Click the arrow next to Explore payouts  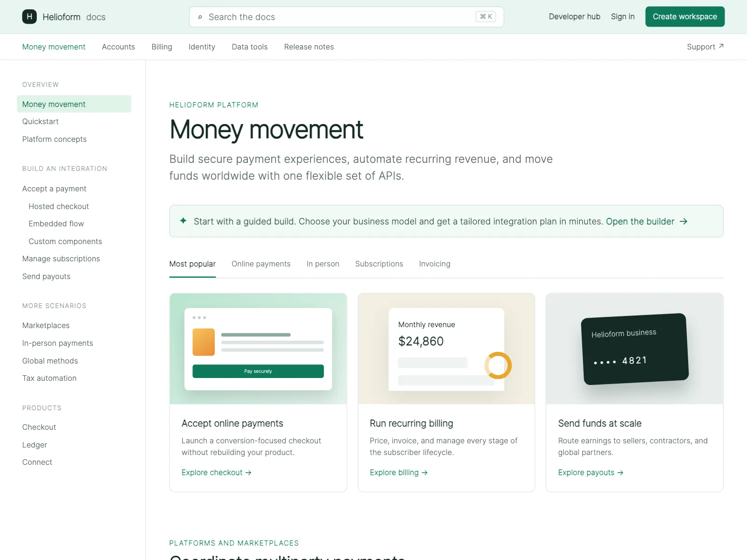[x=620, y=473]
